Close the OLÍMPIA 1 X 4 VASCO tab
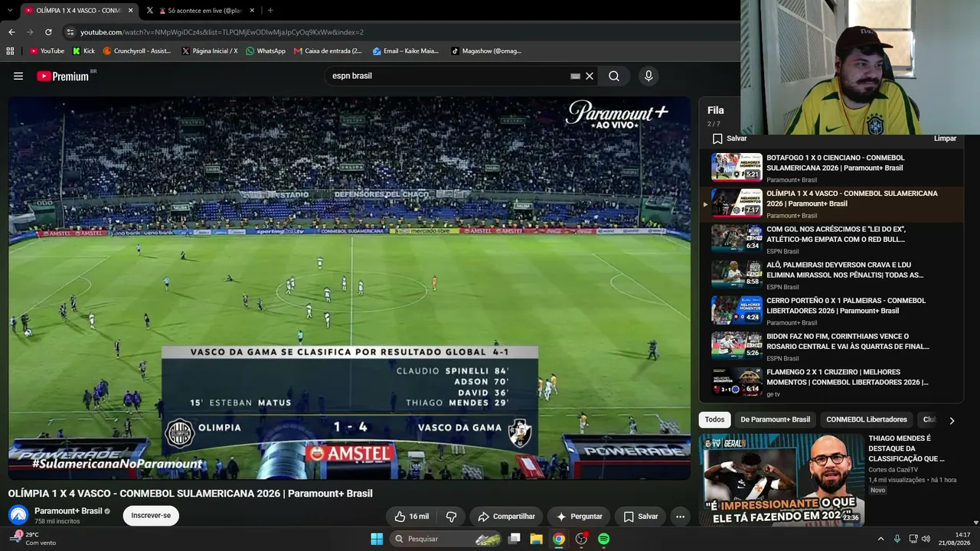 130,11
